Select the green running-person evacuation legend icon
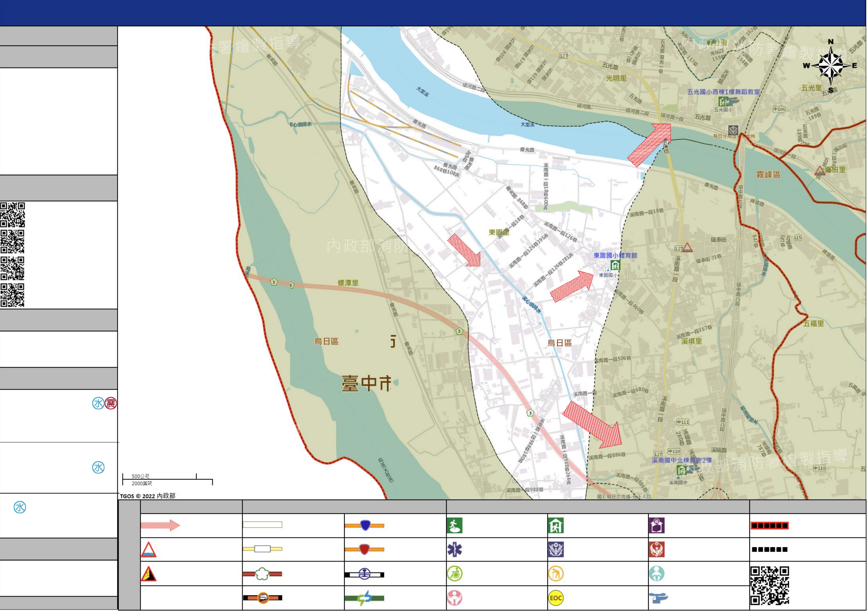 click(x=455, y=525)
